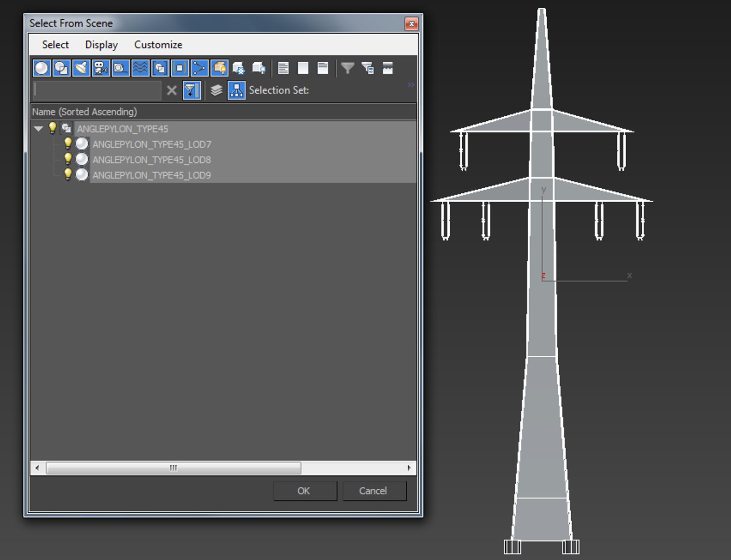
Task: Toggle light bulb of ANGLEPYLON_TYPE45_LOD7
Action: pyautogui.click(x=68, y=144)
